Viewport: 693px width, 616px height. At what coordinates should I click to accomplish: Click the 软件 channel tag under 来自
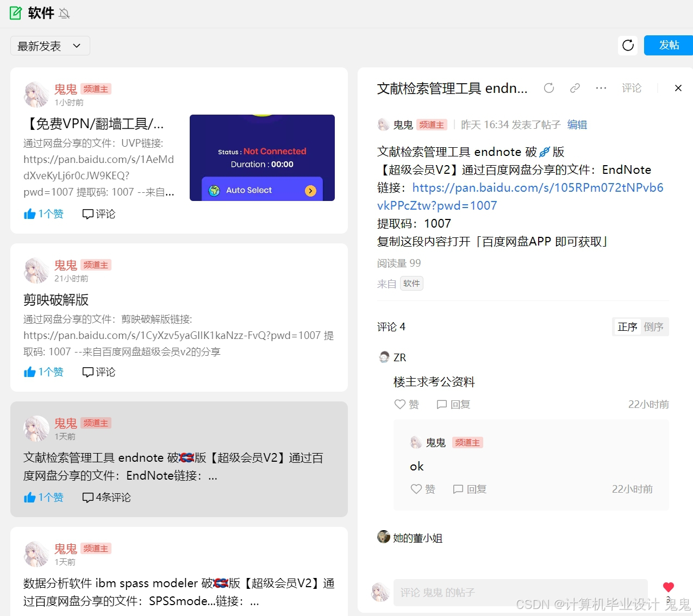click(x=411, y=284)
